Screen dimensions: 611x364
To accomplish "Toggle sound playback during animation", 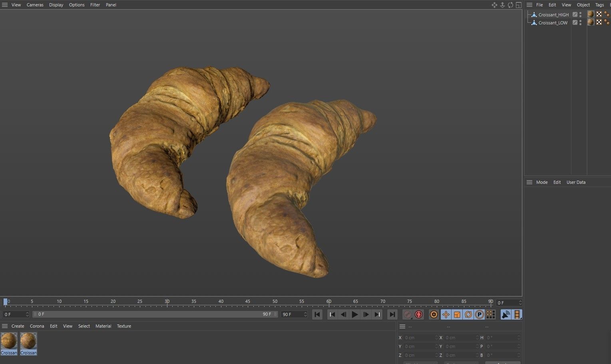I will pyautogui.click(x=506, y=314).
